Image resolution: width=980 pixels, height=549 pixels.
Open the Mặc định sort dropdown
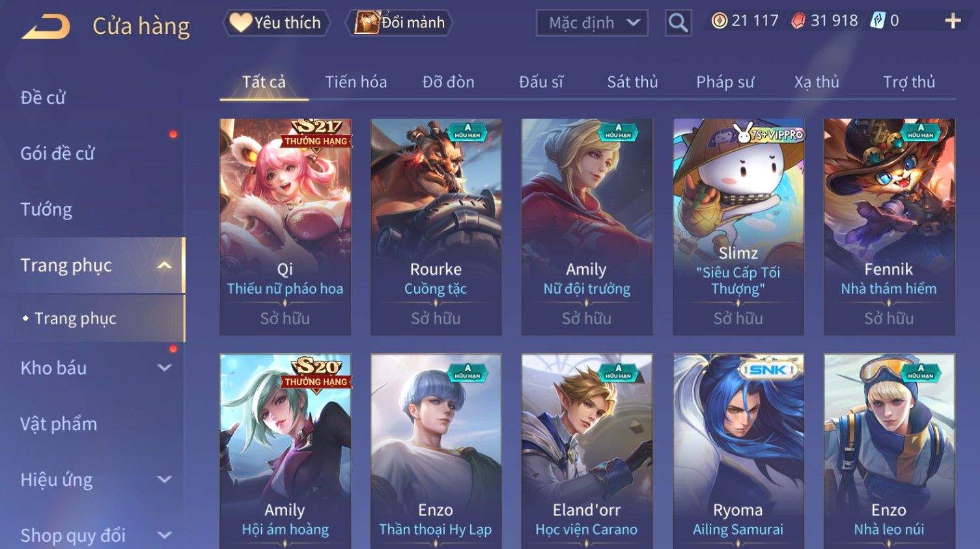click(592, 23)
